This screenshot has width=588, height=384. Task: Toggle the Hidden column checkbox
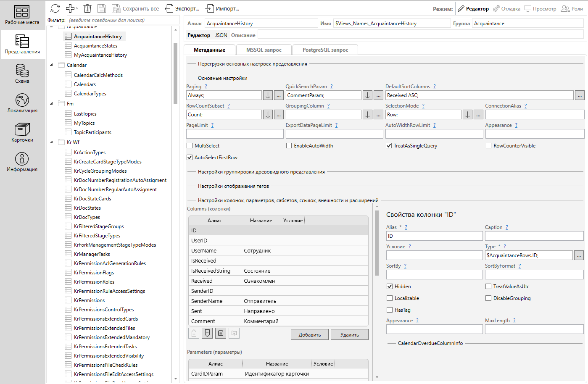pyautogui.click(x=390, y=287)
